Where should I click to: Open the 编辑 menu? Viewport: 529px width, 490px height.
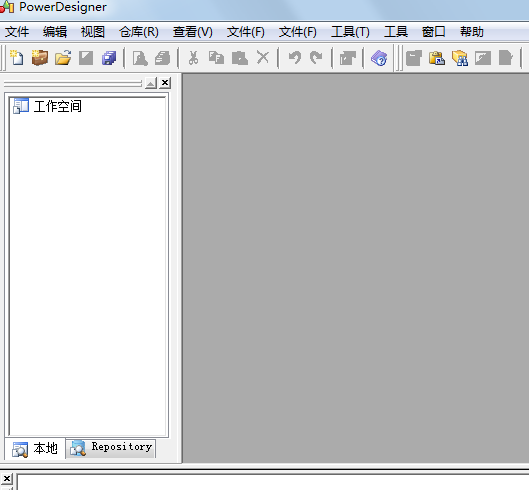click(x=55, y=32)
